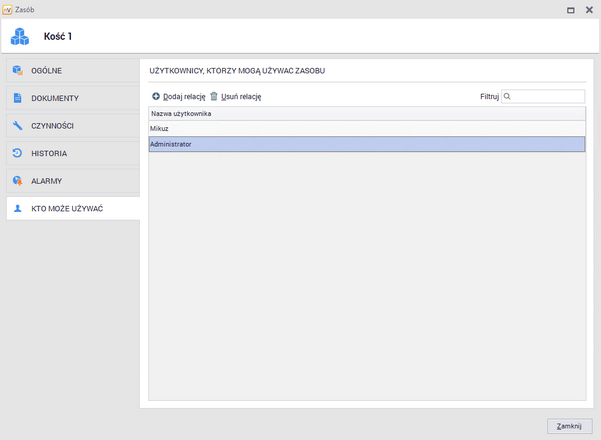Click the magnifier icon in filter box
The width and height of the screenshot is (601, 440).
click(x=508, y=96)
